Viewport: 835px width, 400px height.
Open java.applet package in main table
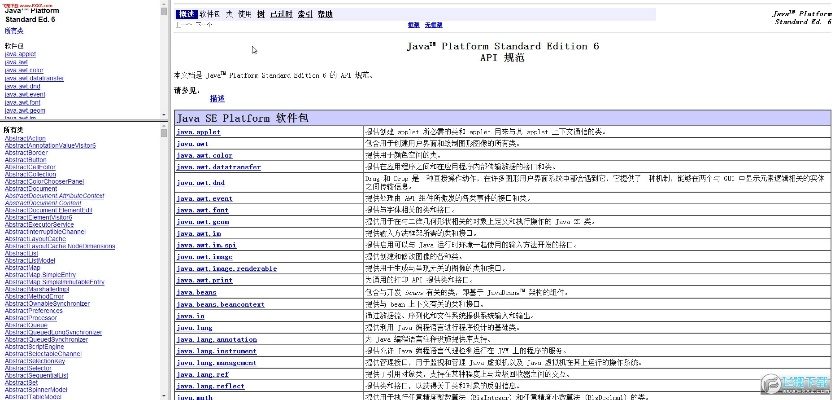point(198,132)
